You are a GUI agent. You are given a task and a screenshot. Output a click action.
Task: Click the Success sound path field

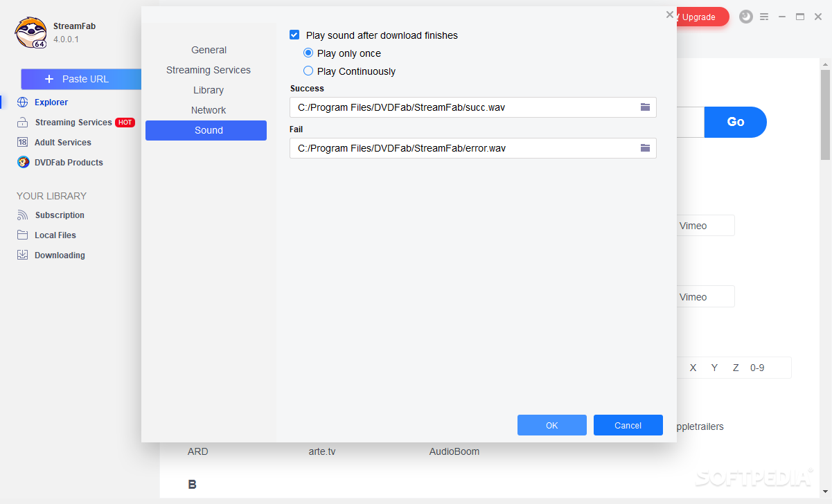[473, 107]
